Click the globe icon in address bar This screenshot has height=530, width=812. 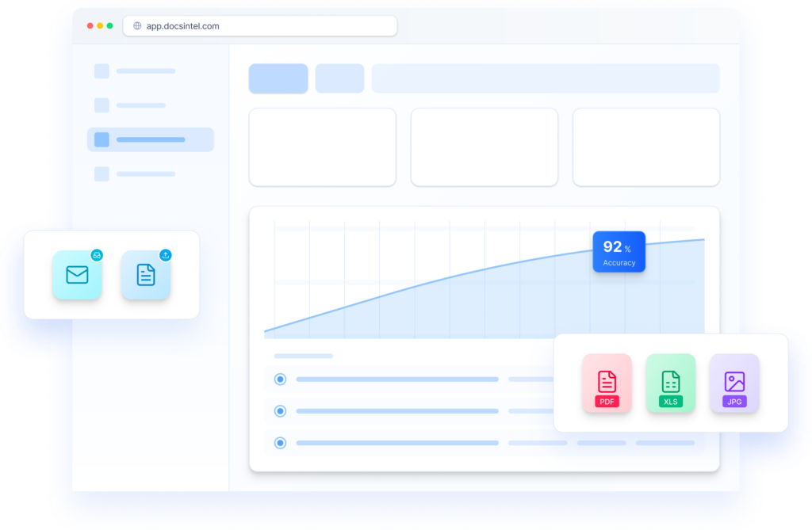[137, 26]
